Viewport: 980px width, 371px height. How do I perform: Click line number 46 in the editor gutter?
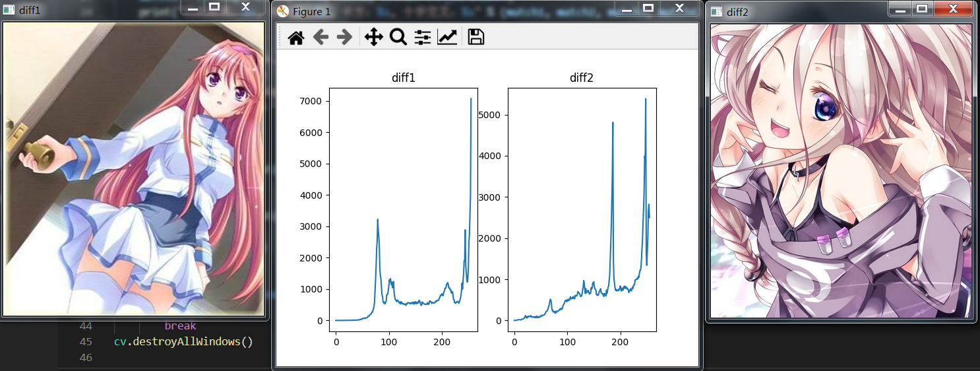[x=86, y=358]
